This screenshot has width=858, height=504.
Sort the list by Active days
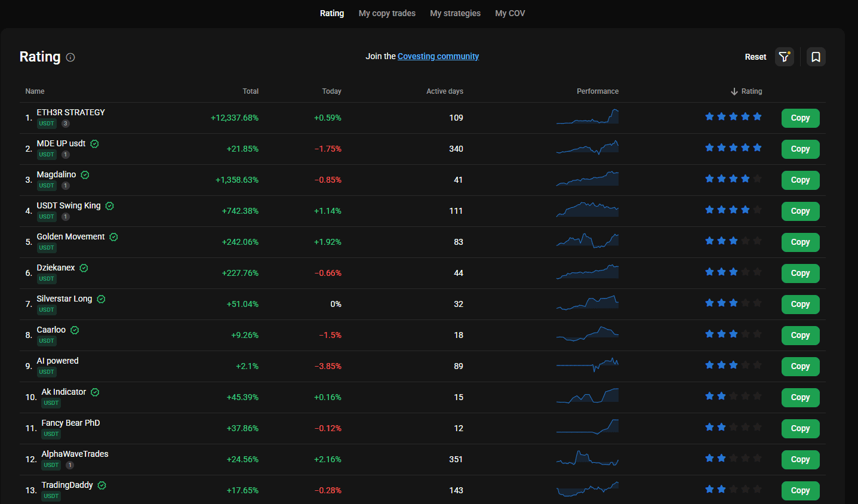(445, 91)
